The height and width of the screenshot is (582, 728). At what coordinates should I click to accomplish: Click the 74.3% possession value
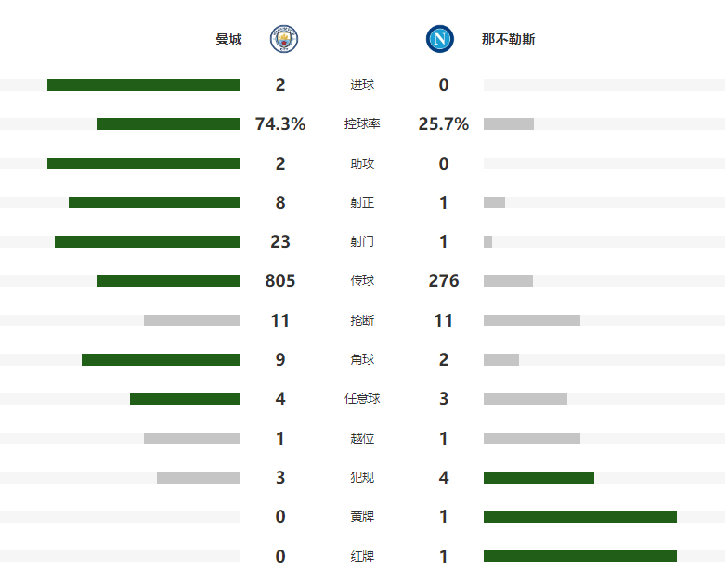click(x=280, y=124)
